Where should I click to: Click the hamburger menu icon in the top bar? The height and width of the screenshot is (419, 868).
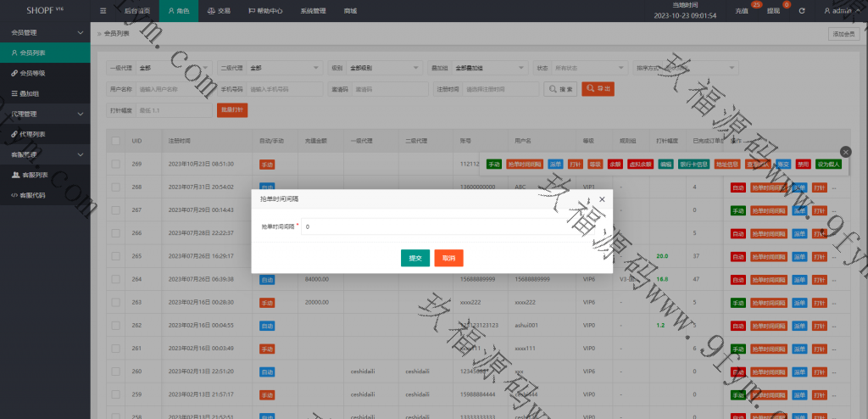pos(103,11)
